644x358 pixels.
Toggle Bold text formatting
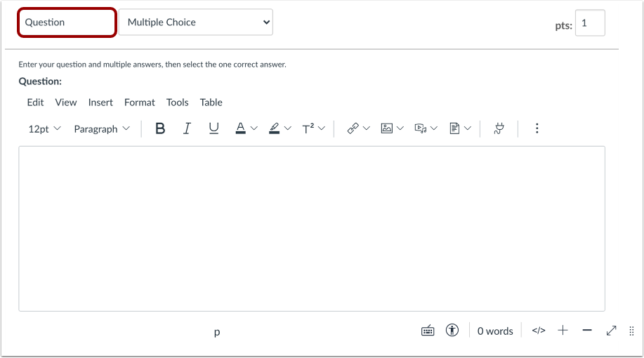pyautogui.click(x=160, y=128)
